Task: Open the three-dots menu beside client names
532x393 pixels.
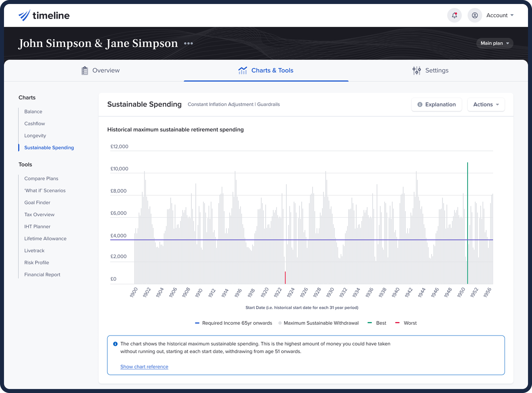Action: pos(188,43)
